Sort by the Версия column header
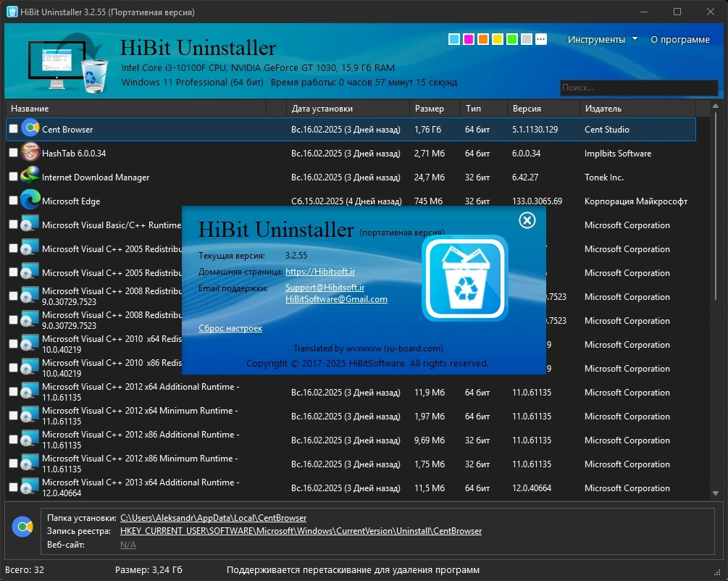 pos(544,108)
